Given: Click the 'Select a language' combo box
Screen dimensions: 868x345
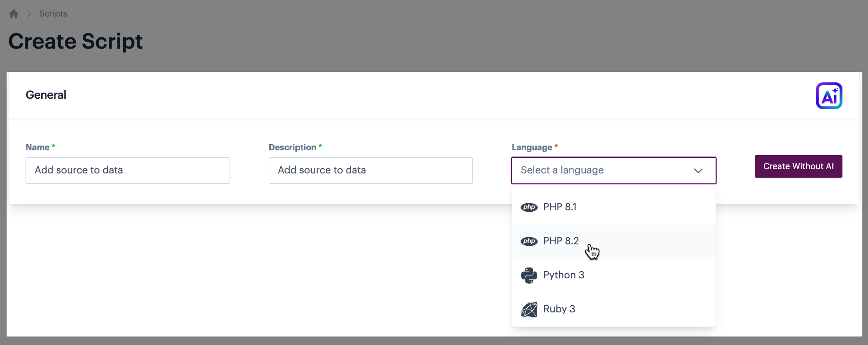Looking at the screenshot, I should [601, 171].
